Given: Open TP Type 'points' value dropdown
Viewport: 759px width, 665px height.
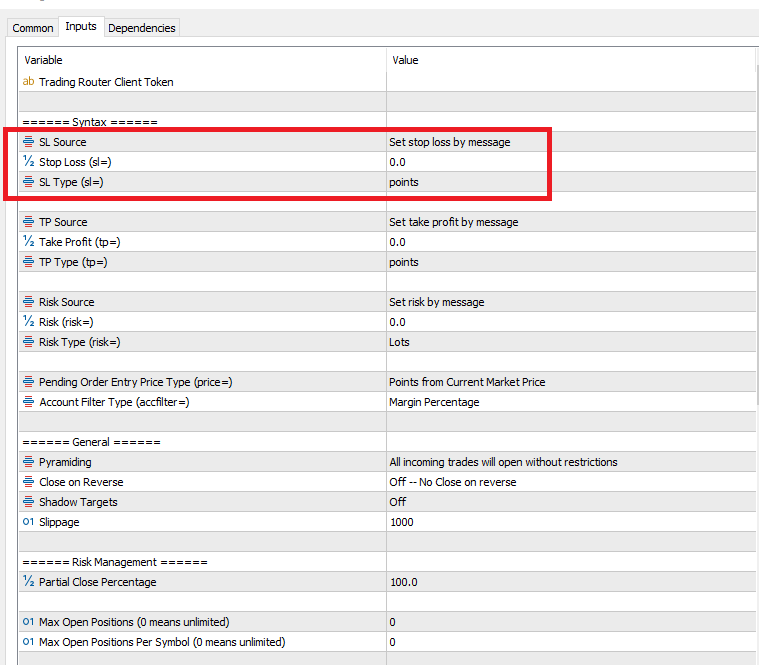Looking at the screenshot, I should click(x=571, y=262).
